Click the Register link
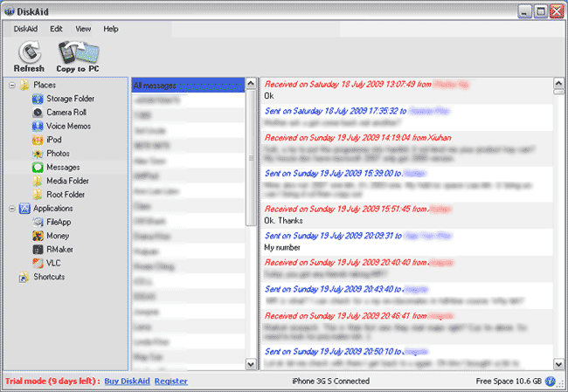This screenshot has height=392, width=568. 170,382
